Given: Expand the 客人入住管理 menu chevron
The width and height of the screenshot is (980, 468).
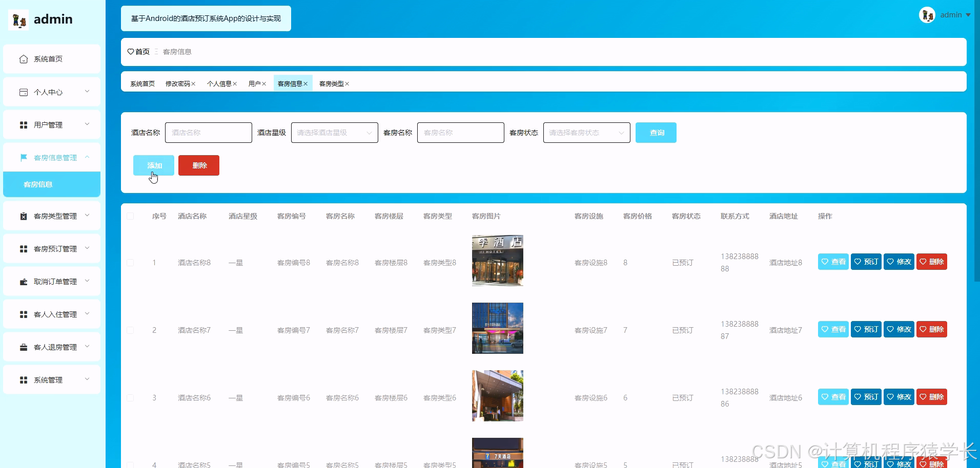Looking at the screenshot, I should pyautogui.click(x=87, y=313).
